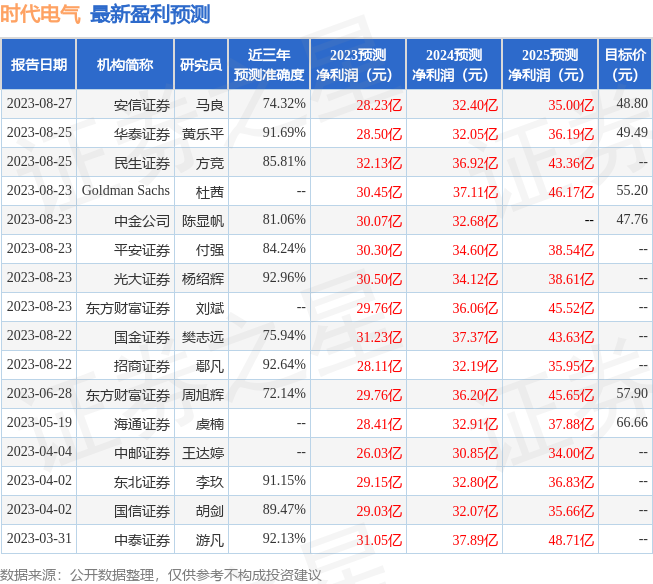Click the 46.17亿 profit value
The image size is (653, 584).
point(571,192)
